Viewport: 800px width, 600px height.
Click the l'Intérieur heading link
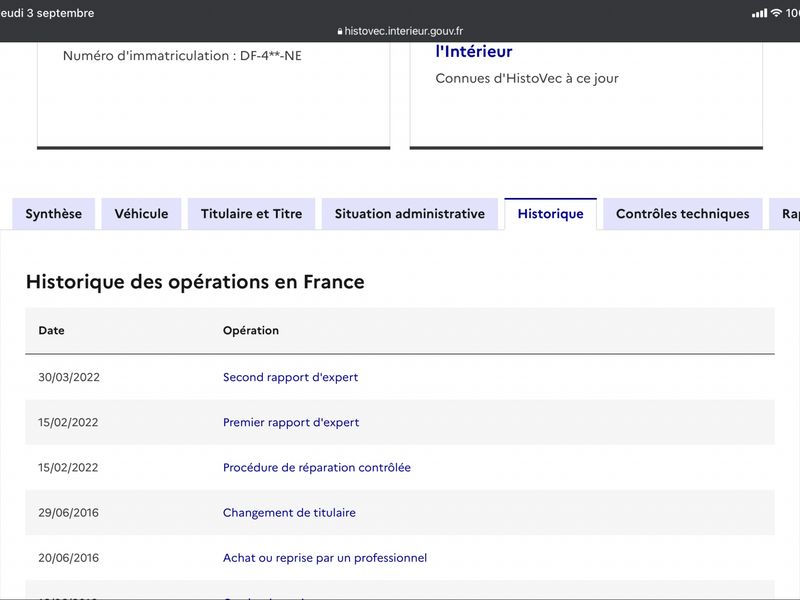click(473, 51)
